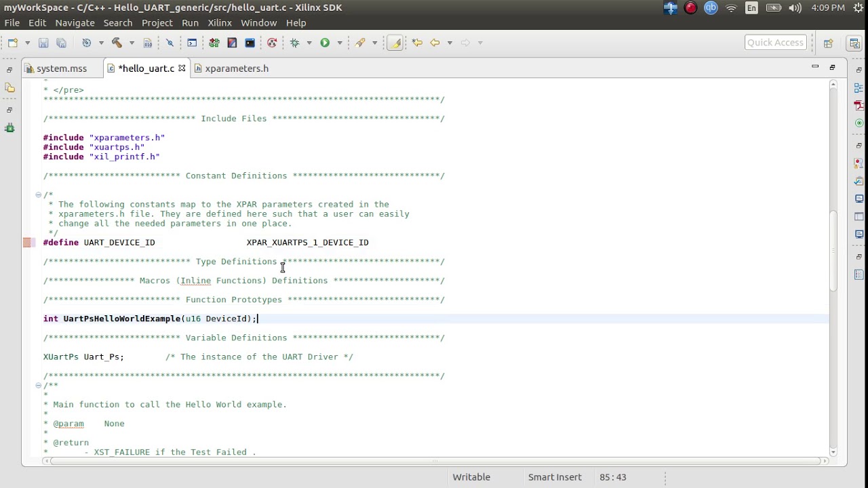This screenshot has width=868, height=488.
Task: Click the marker beside #define UART_DEVICE_ID
Action: [x=28, y=243]
